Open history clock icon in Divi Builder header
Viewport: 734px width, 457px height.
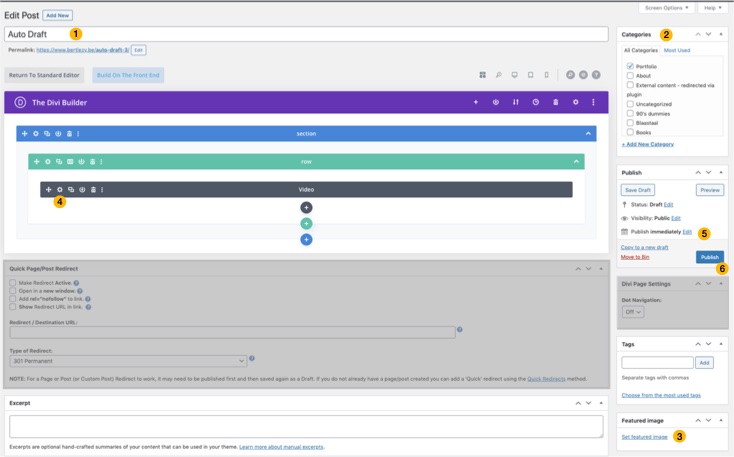pyautogui.click(x=536, y=102)
